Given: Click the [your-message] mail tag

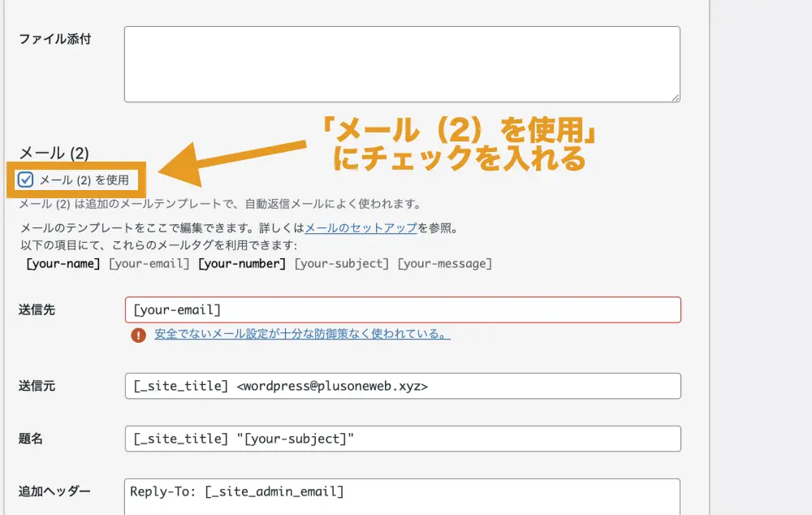Looking at the screenshot, I should point(444,264).
